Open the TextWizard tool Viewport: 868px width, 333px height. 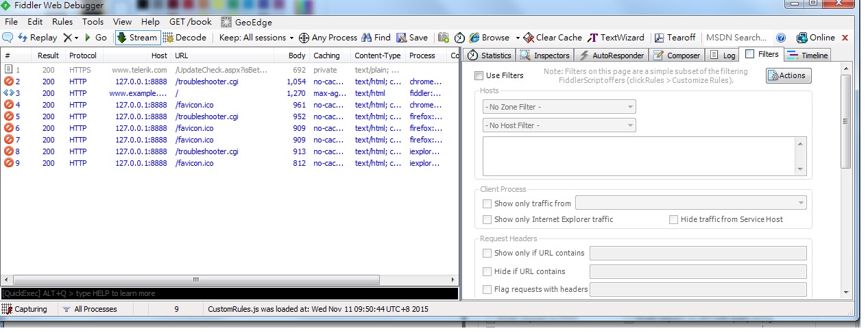tap(616, 38)
